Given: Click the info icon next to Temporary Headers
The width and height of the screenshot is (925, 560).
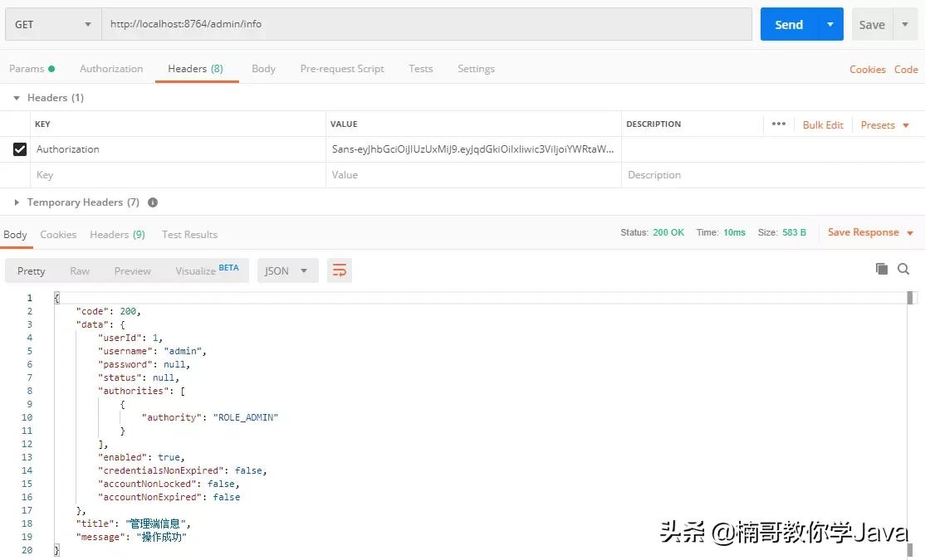Looking at the screenshot, I should 152,202.
